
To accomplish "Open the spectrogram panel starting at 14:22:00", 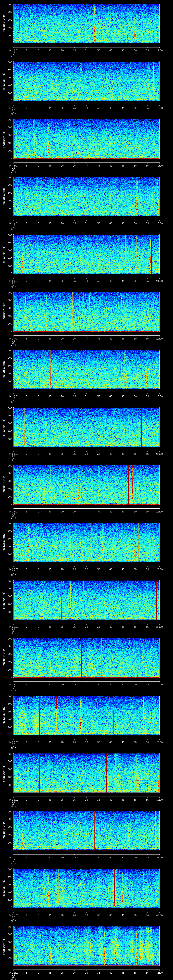I will pos(87,369).
